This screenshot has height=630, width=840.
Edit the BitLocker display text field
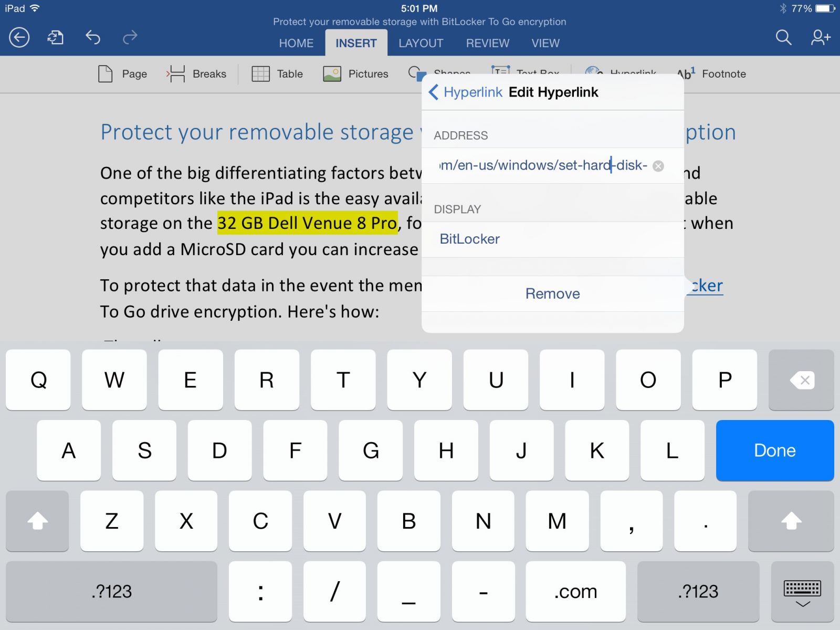coord(552,239)
